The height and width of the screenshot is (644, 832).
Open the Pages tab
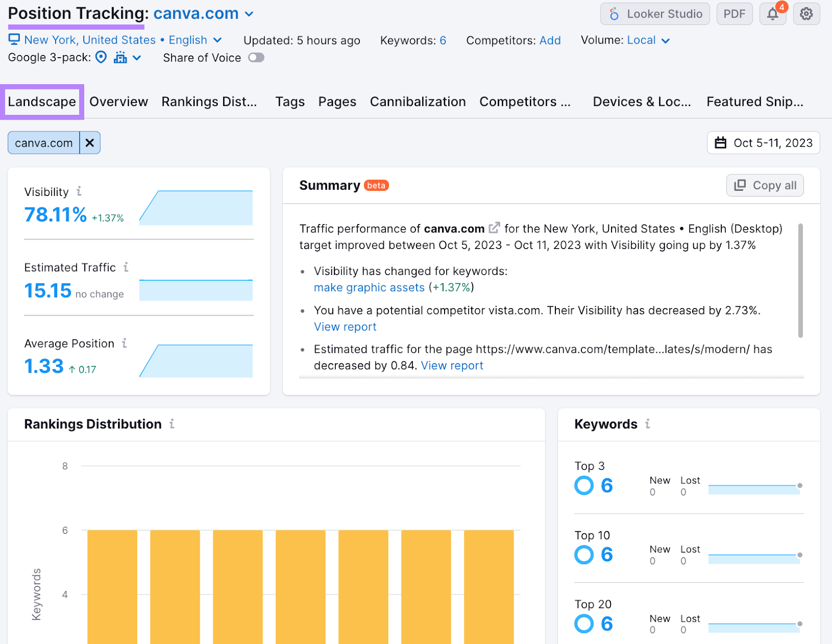click(337, 101)
